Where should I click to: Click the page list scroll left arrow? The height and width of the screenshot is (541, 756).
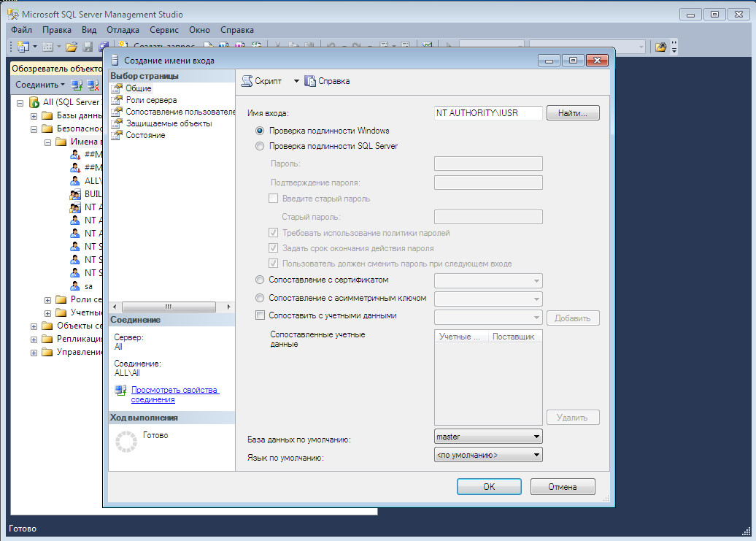pyautogui.click(x=115, y=307)
